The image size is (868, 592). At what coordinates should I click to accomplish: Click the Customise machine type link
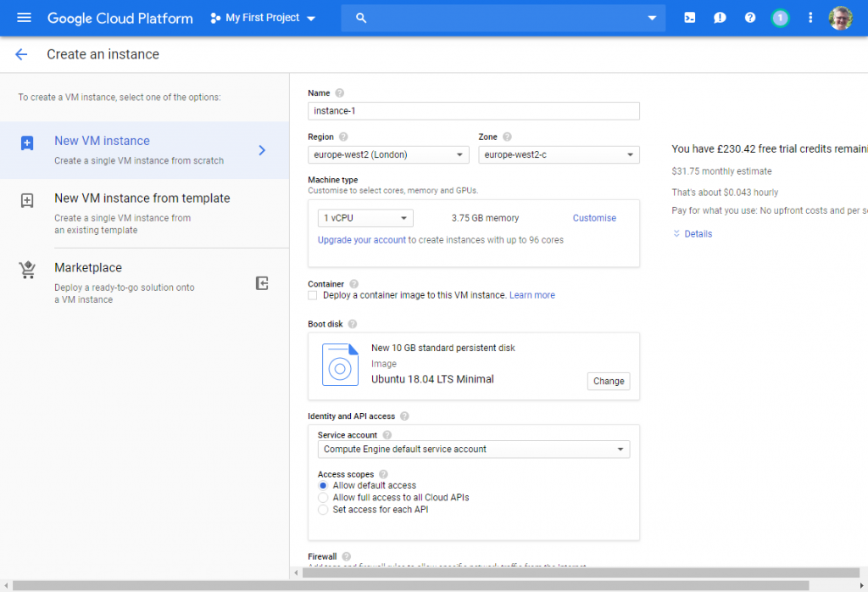coord(594,218)
